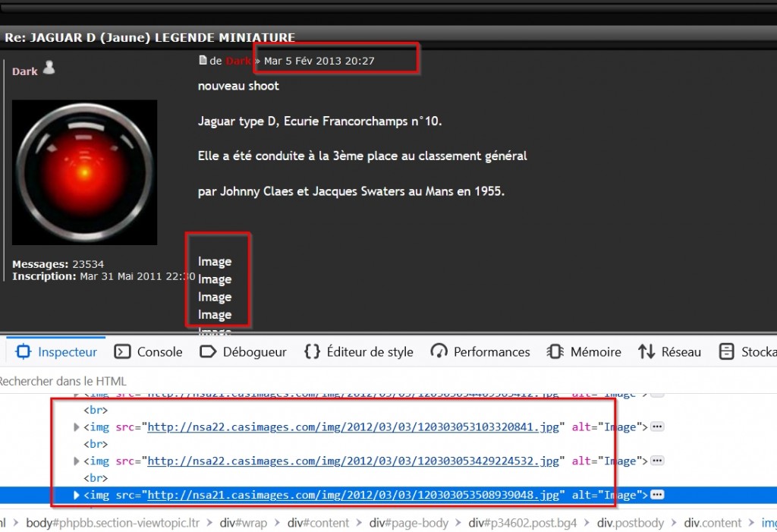Click the Stockage panel icon
The width and height of the screenshot is (777, 532).
(x=726, y=351)
